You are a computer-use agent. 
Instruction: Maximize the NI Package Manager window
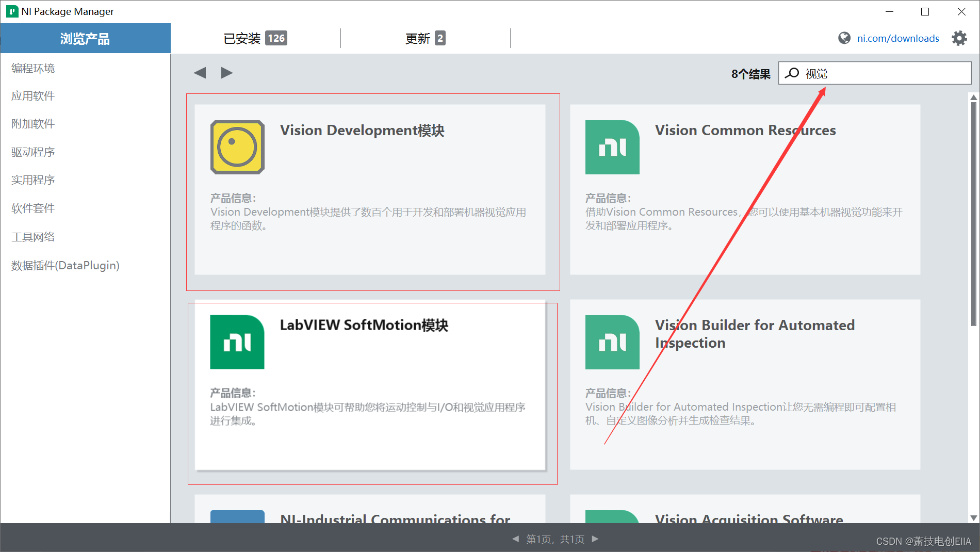(x=925, y=11)
